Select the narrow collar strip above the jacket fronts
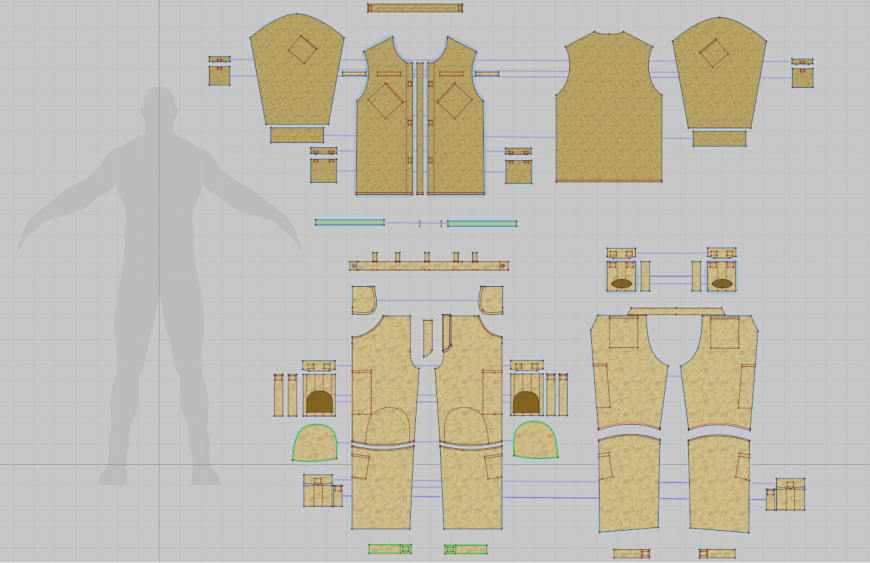Viewport: 870px width, 563px height. [x=415, y=8]
